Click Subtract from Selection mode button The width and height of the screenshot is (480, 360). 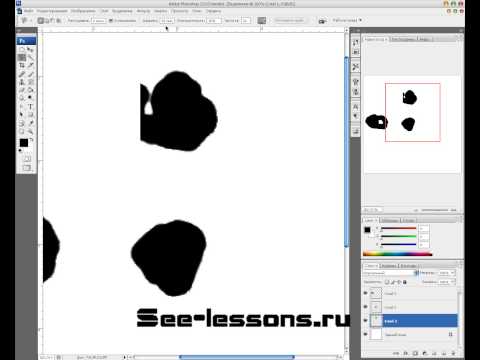pyautogui.click(x=53, y=21)
